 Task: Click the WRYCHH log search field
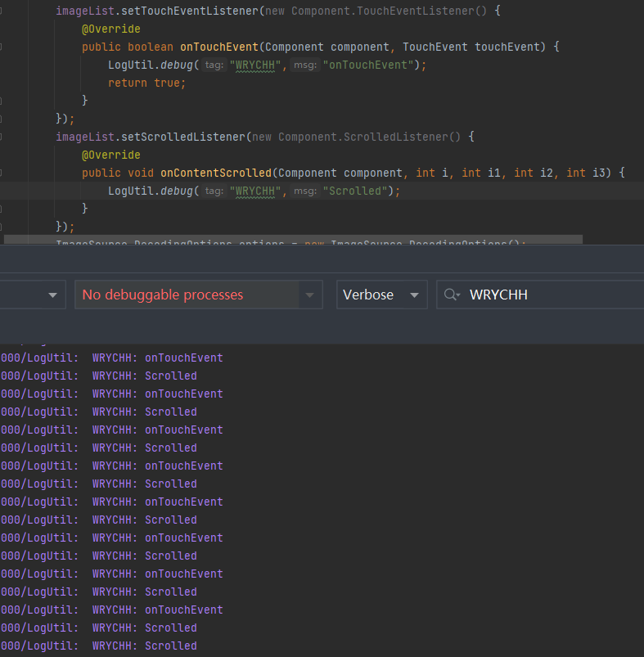(x=540, y=295)
